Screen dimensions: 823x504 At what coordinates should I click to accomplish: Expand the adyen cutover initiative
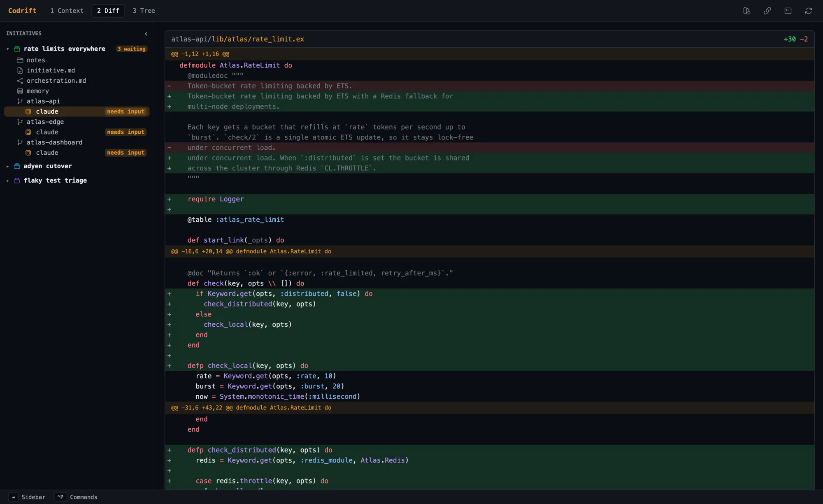click(8, 166)
